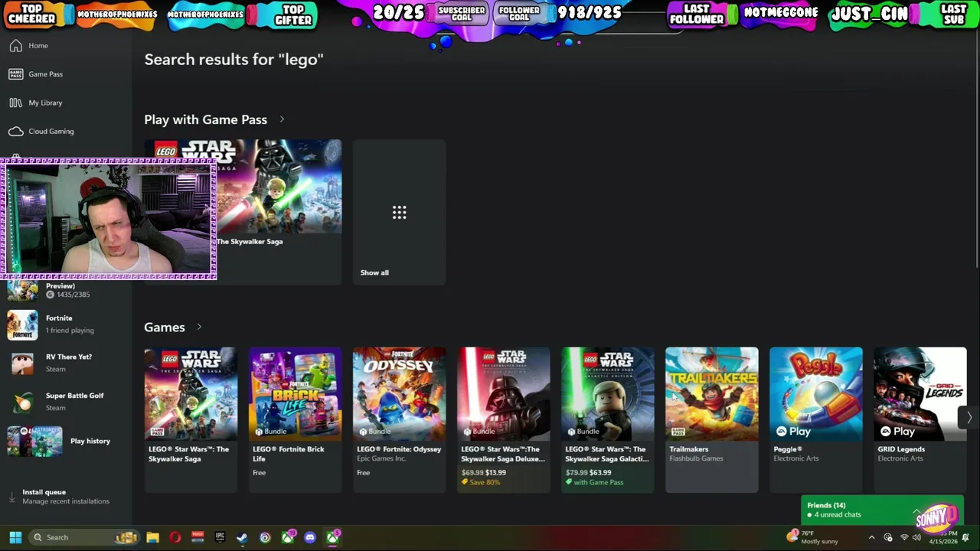Click the LEGO Fortnite: Odyssey title text
Viewport: 980px width, 551px height.
[x=399, y=449]
